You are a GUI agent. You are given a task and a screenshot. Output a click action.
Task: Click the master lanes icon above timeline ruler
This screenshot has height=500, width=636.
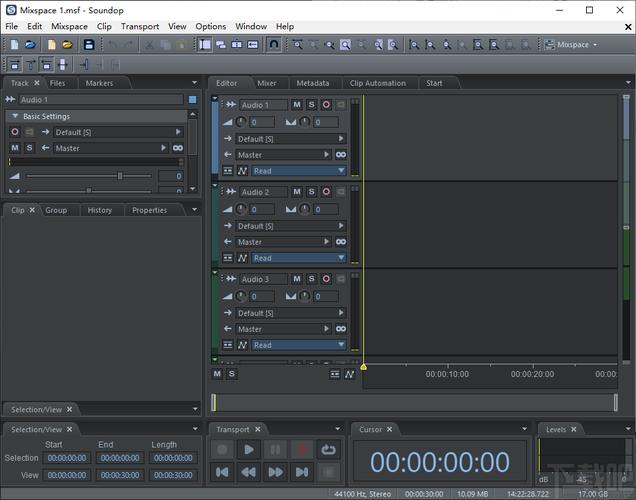[x=335, y=374]
